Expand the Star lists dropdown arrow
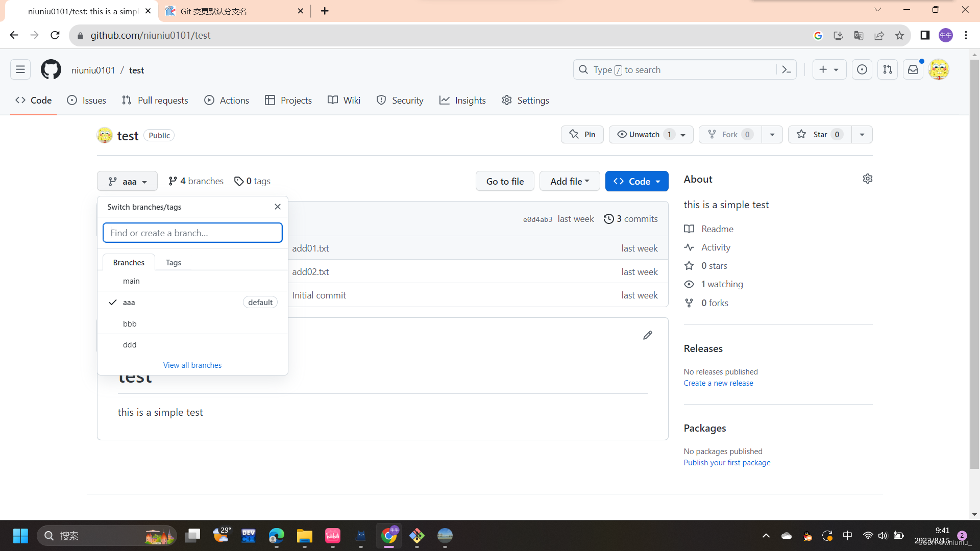The image size is (980, 551). 862,135
